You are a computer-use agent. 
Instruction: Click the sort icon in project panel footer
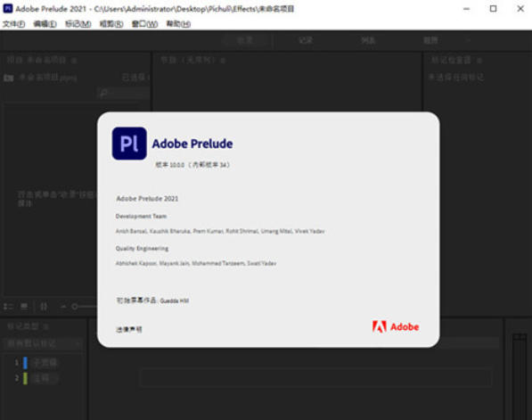[x=44, y=307]
